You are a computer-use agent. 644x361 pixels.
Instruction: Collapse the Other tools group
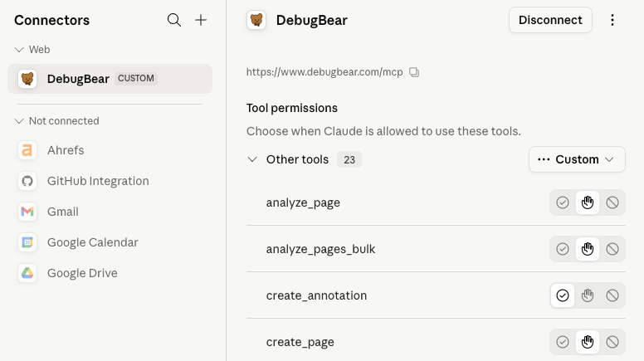point(252,159)
